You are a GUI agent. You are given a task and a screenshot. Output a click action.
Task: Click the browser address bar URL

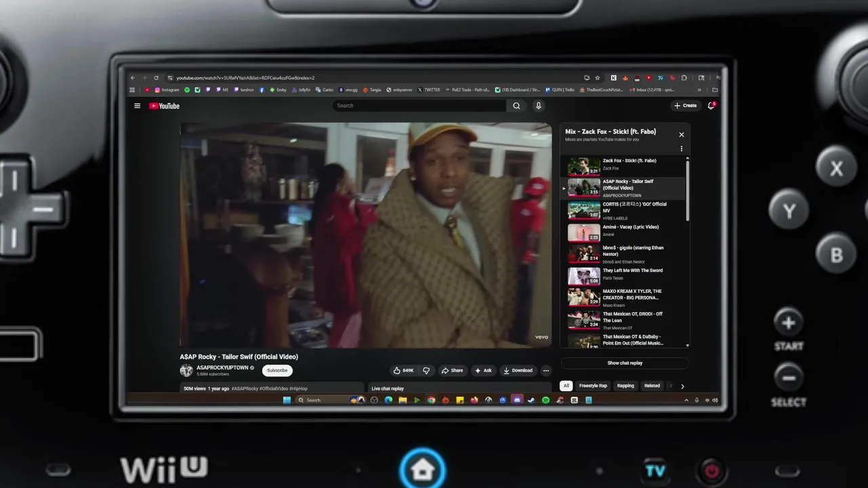(x=245, y=78)
